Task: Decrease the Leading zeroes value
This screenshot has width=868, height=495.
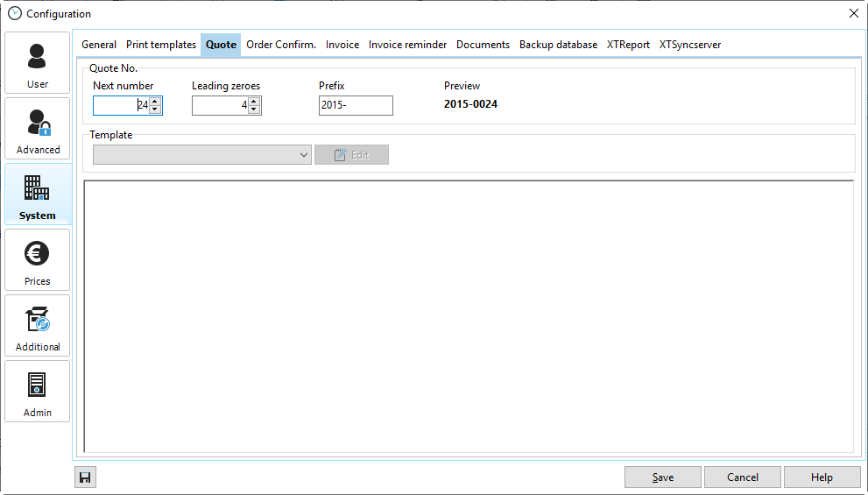Action: pyautogui.click(x=254, y=110)
